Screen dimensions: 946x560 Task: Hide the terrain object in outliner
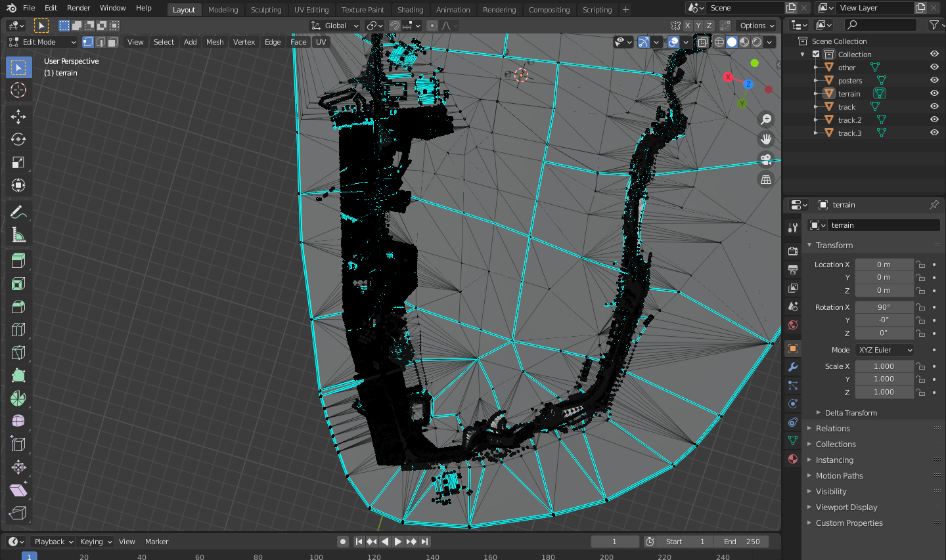(934, 93)
